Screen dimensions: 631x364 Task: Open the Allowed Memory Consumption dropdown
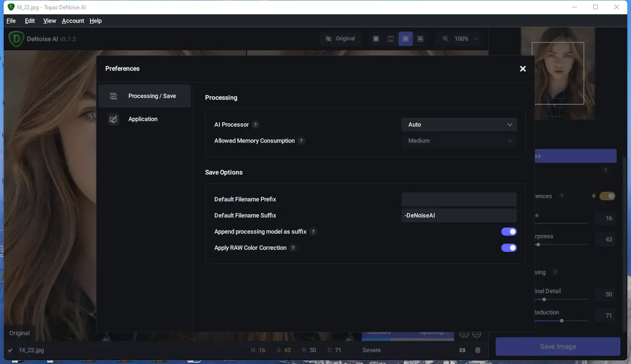(459, 141)
